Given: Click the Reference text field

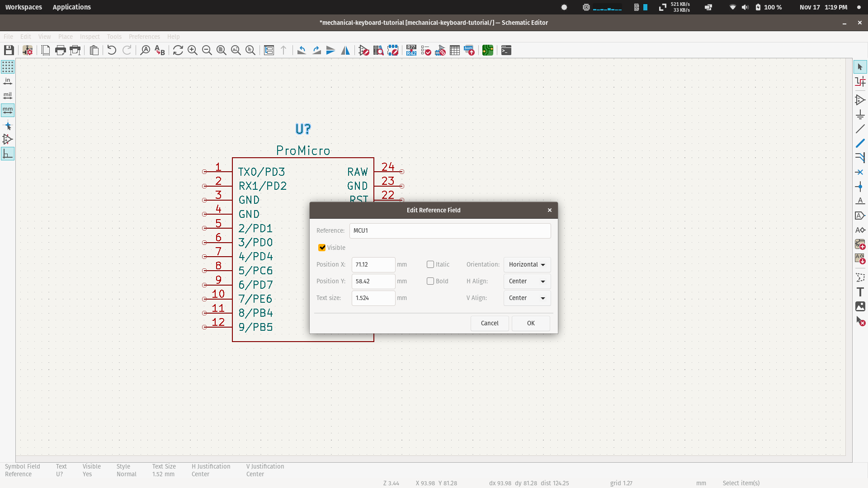Looking at the screenshot, I should [450, 230].
